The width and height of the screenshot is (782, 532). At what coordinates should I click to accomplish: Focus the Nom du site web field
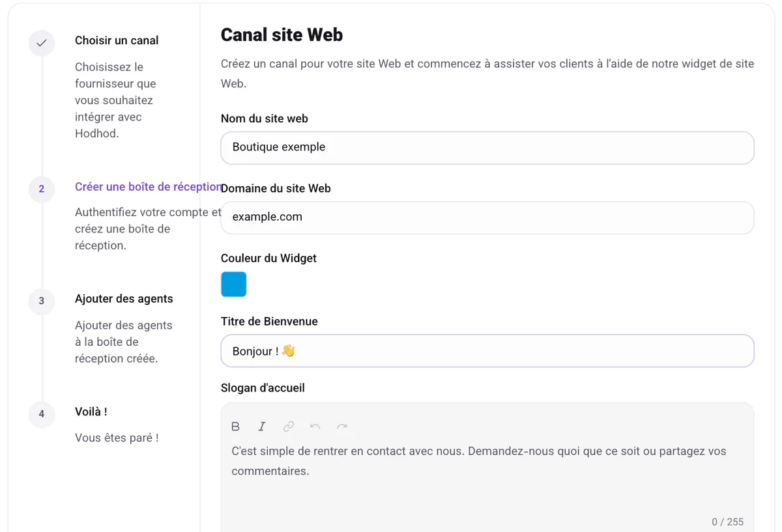(487, 148)
